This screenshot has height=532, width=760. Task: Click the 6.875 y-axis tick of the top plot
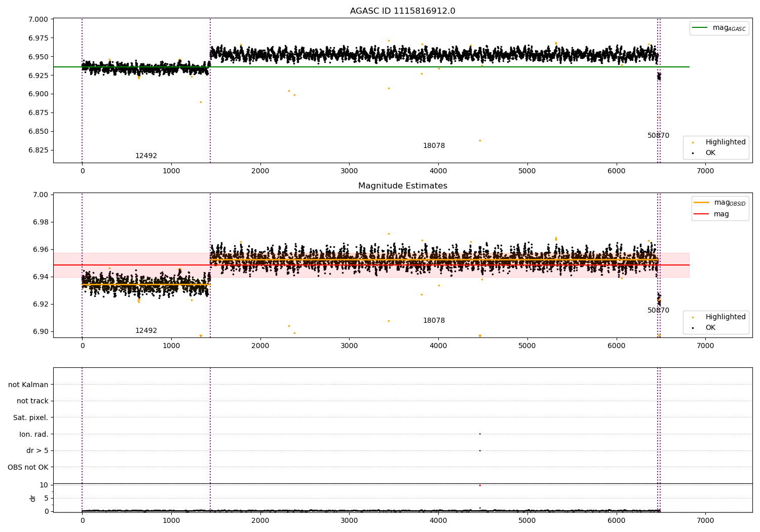click(37, 112)
